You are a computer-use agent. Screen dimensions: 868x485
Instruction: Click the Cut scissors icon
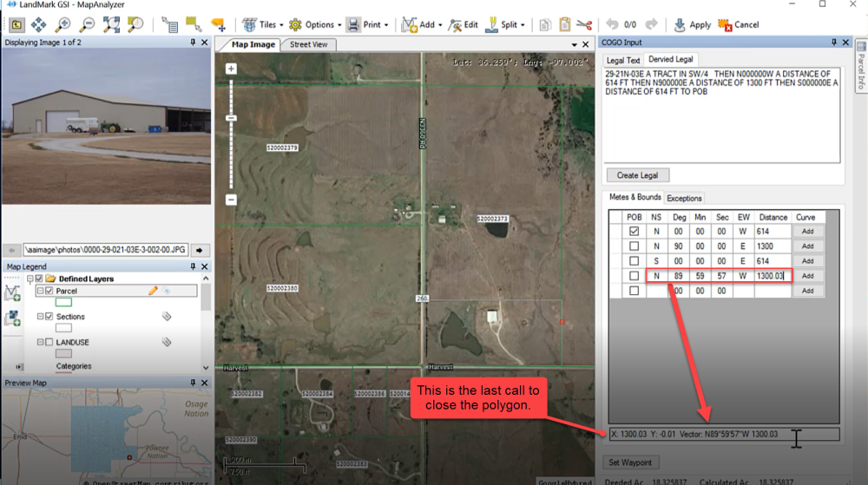tap(584, 25)
